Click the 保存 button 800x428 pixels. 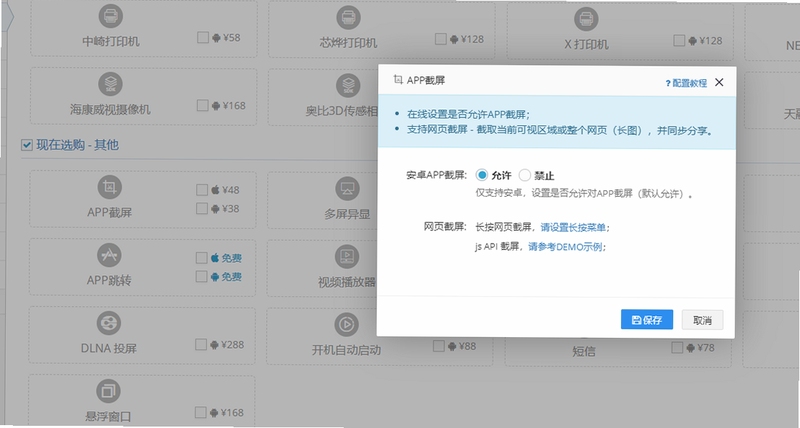(x=647, y=320)
